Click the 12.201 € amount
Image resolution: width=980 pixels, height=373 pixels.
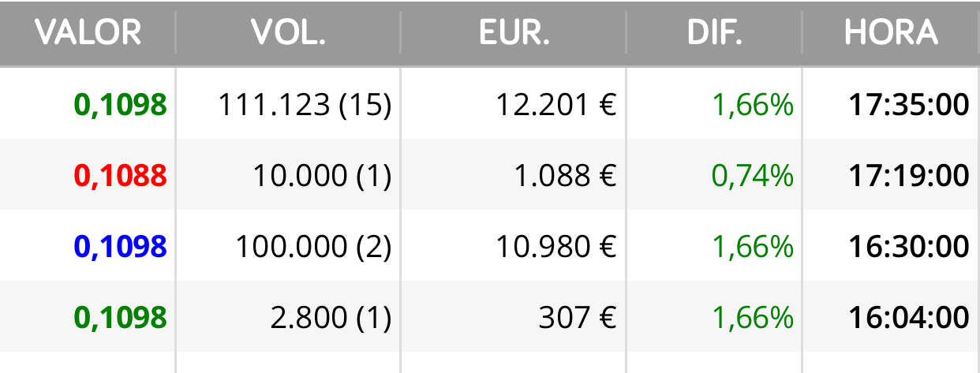[556, 104]
